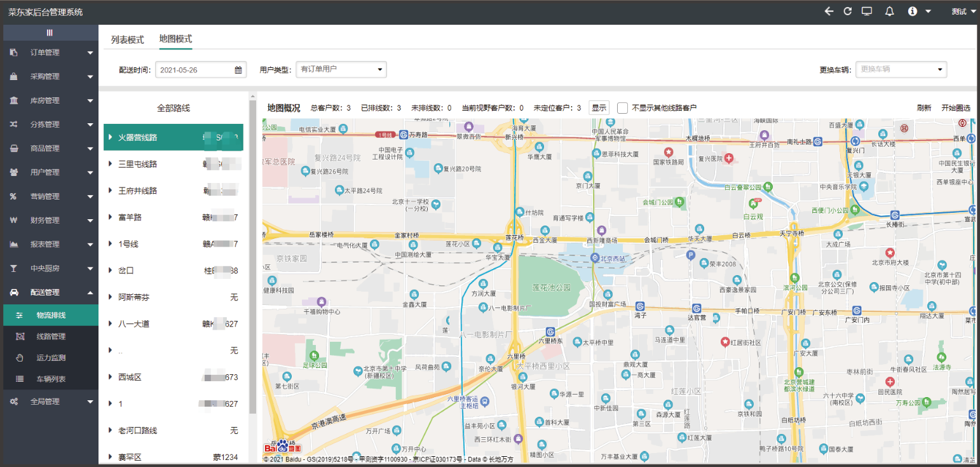980x467 pixels.
Task: Expand the 三里屯线路 route
Action: 111,164
